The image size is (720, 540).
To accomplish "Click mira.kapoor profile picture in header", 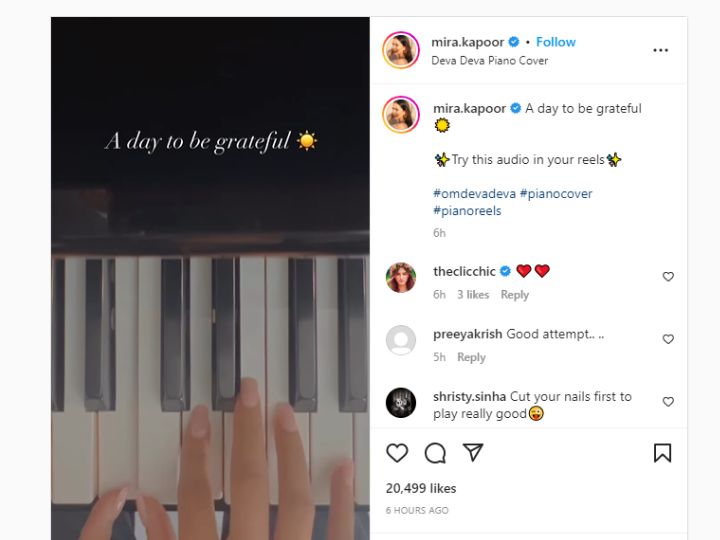I will (x=401, y=50).
